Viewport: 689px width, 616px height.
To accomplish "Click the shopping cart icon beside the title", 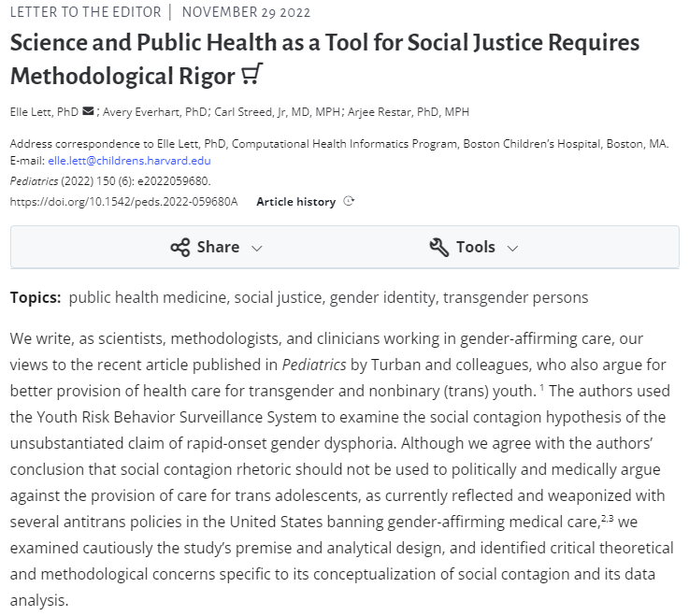I will tap(251, 75).
